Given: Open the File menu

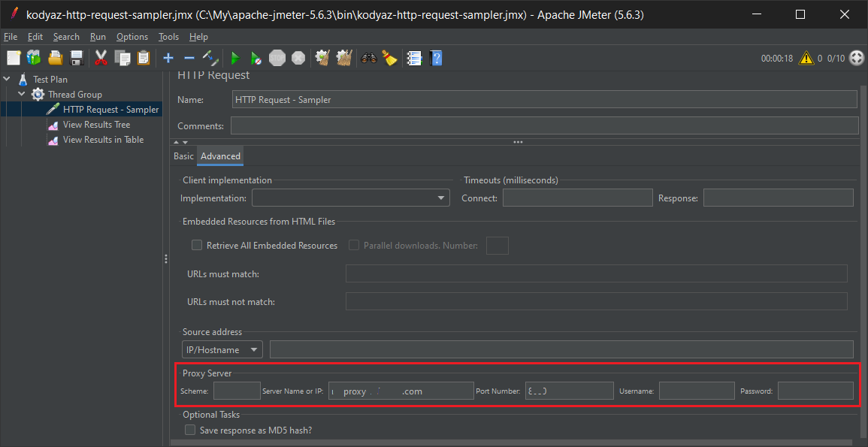Looking at the screenshot, I should pyautogui.click(x=11, y=37).
